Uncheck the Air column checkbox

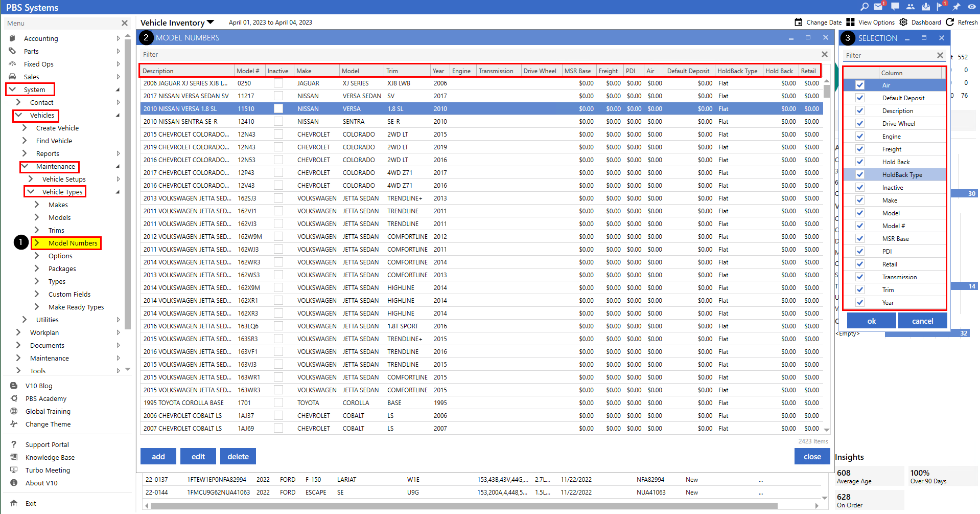860,85
